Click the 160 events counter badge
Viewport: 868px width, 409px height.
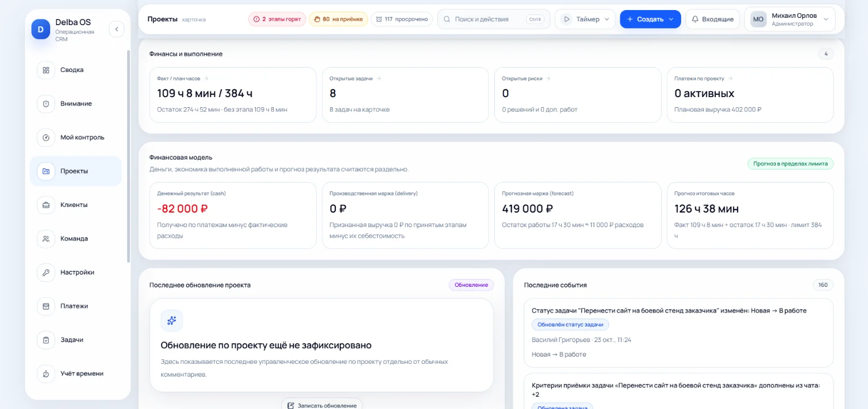pyautogui.click(x=823, y=285)
